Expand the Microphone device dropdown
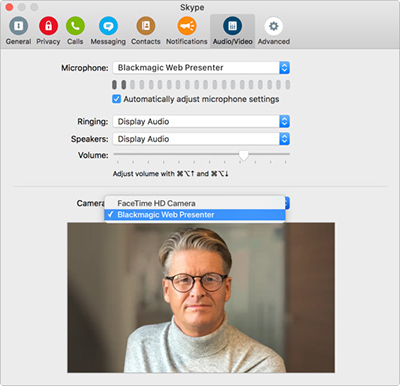 [201, 68]
